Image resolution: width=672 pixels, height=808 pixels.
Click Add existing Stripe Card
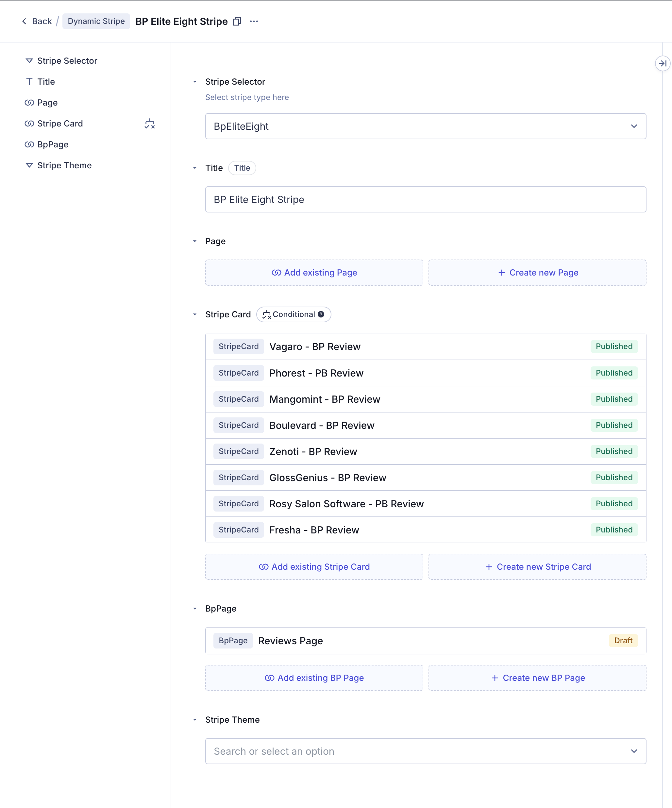314,567
